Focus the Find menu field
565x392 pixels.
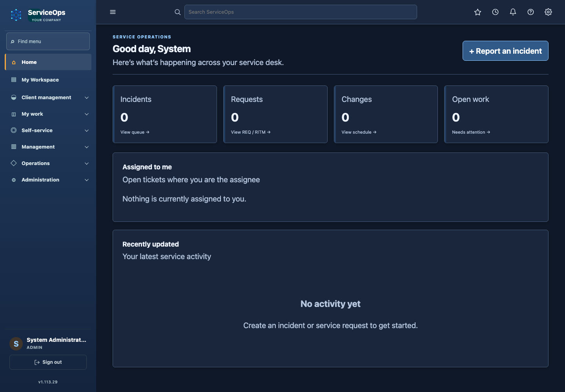click(x=48, y=41)
